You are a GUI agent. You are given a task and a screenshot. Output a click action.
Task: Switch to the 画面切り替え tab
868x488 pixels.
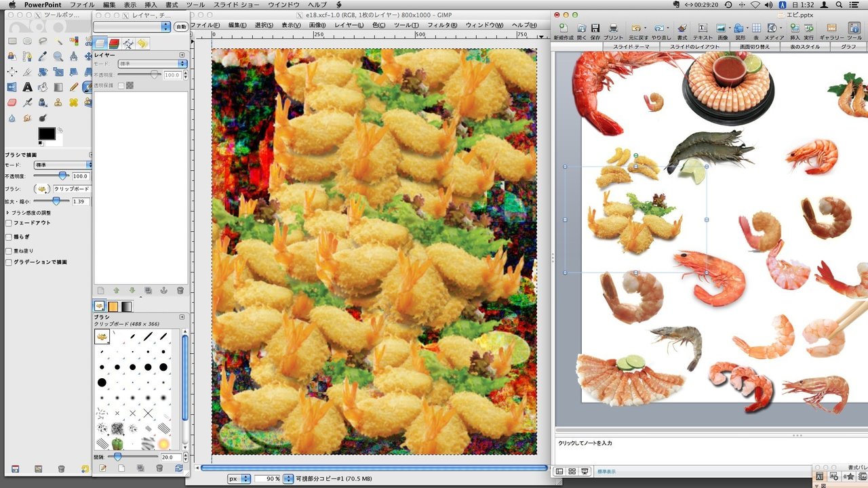coord(755,47)
